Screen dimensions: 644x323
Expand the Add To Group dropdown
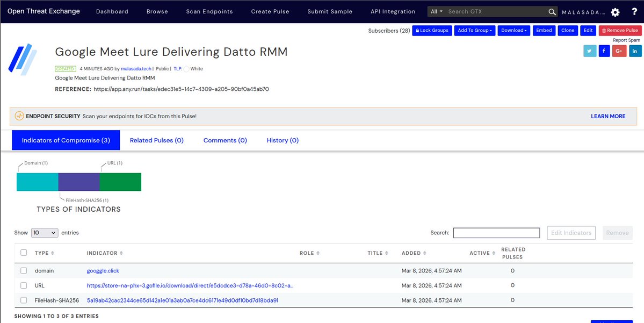pos(475,31)
